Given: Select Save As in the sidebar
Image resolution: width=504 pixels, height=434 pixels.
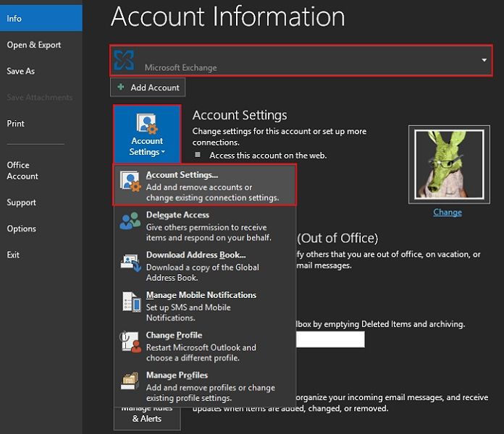Looking at the screenshot, I should (x=20, y=71).
